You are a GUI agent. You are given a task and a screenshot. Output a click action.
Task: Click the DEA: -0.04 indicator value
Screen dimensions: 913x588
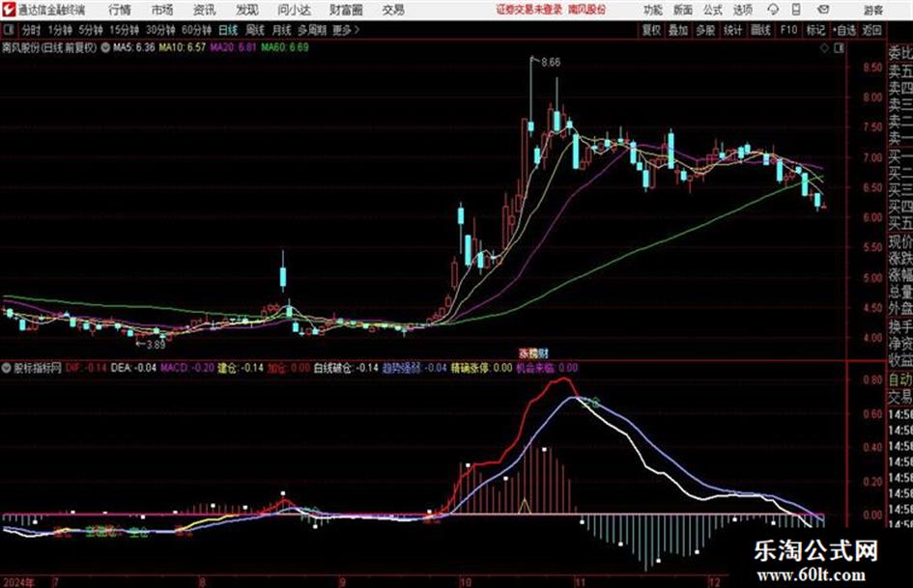click(x=133, y=368)
